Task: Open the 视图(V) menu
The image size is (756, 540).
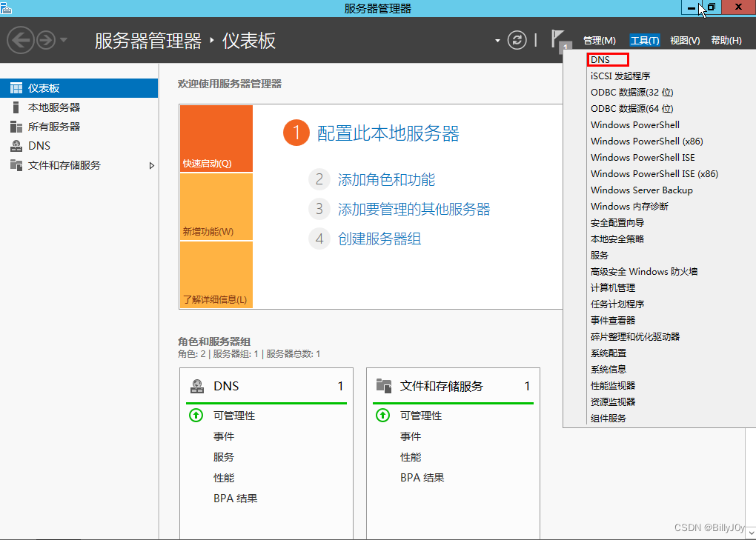Action: (x=685, y=41)
